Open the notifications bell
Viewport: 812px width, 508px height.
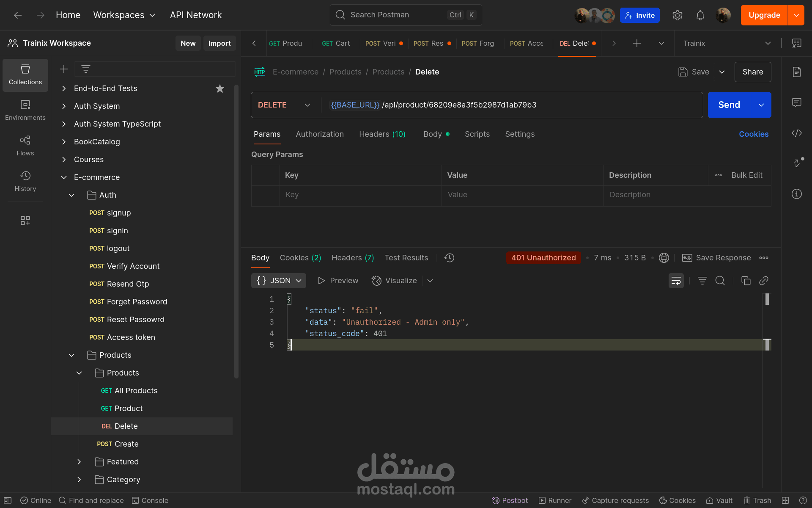[x=700, y=15]
